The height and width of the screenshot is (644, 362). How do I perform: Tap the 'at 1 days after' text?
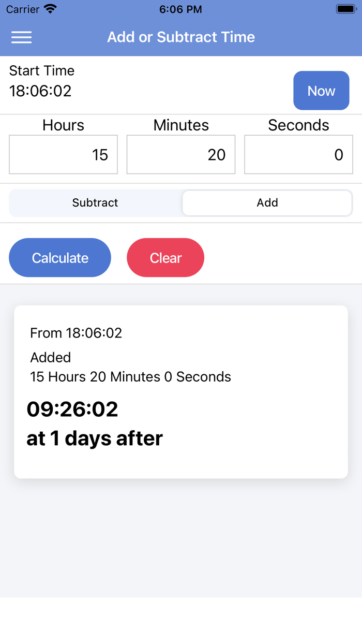click(x=94, y=438)
